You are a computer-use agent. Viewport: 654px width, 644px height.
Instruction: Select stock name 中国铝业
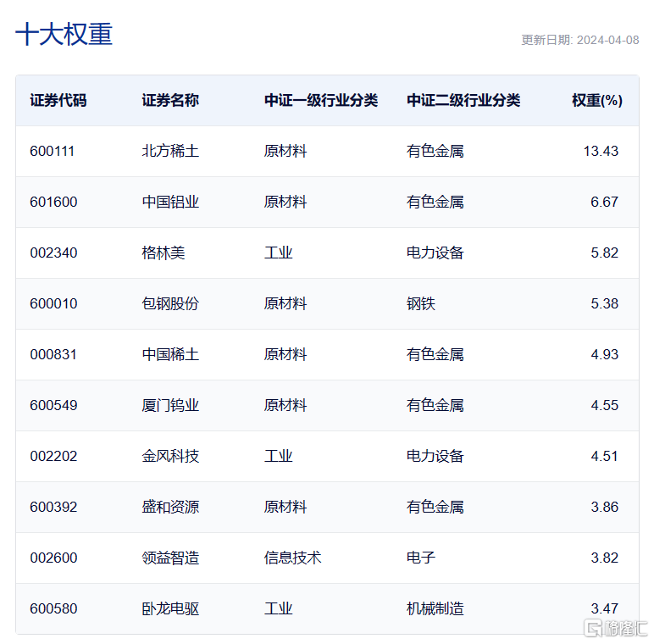[170, 202]
